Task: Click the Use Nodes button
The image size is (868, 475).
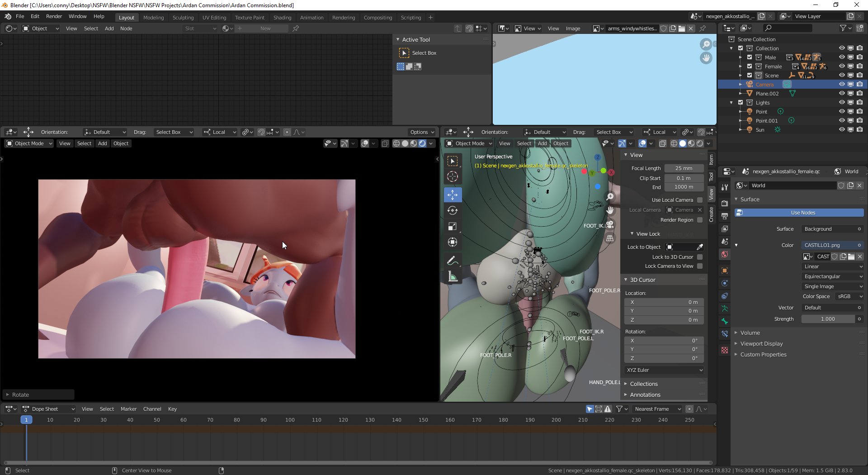Action: (803, 213)
